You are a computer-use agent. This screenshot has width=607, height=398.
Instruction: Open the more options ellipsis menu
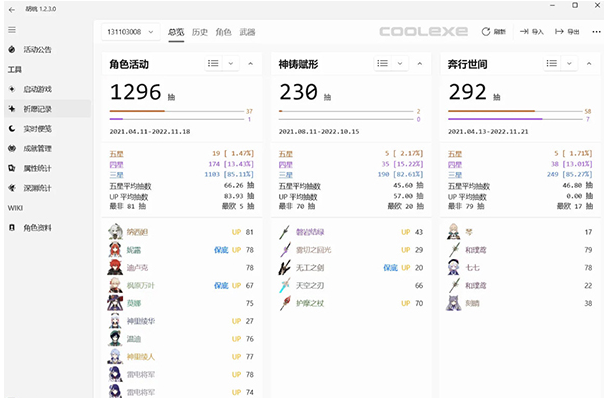click(596, 32)
